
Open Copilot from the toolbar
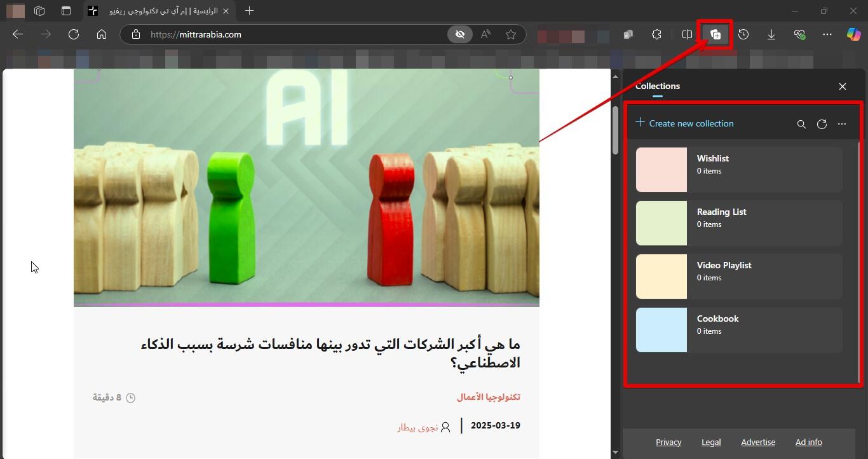click(853, 34)
